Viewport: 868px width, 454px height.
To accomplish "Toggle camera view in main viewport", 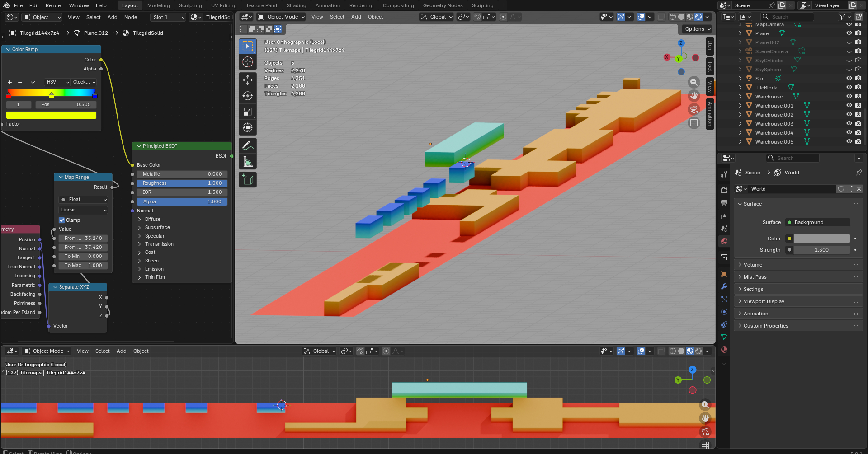I will click(x=694, y=109).
